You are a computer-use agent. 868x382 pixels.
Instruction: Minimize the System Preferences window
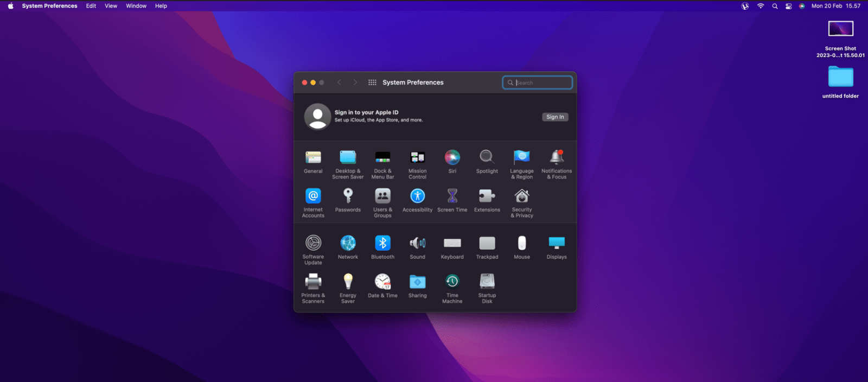coord(313,82)
